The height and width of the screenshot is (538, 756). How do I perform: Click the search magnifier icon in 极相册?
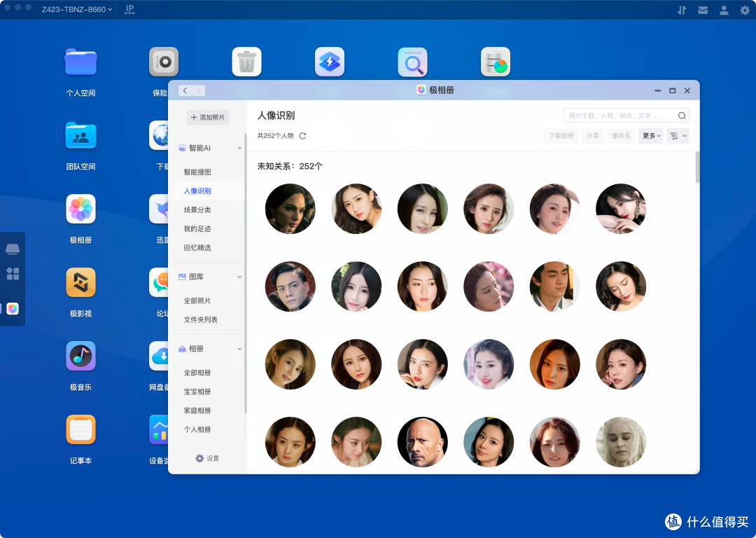pyautogui.click(x=681, y=116)
